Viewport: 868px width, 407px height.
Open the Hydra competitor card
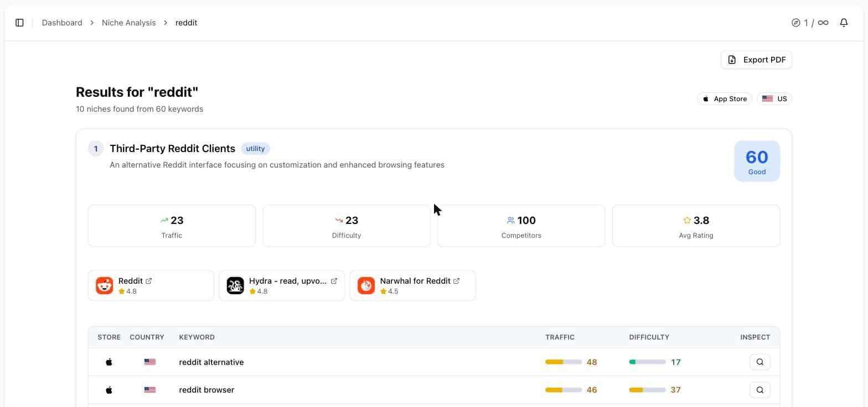282,285
